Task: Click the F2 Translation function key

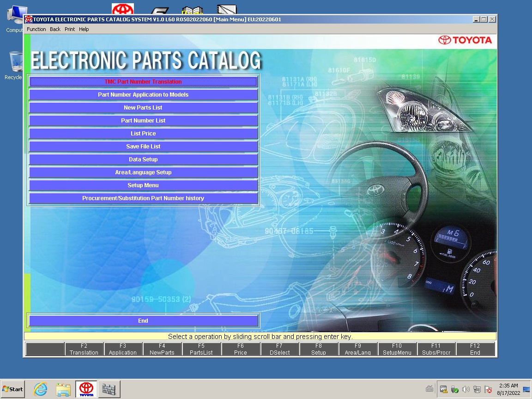Action: (x=84, y=349)
